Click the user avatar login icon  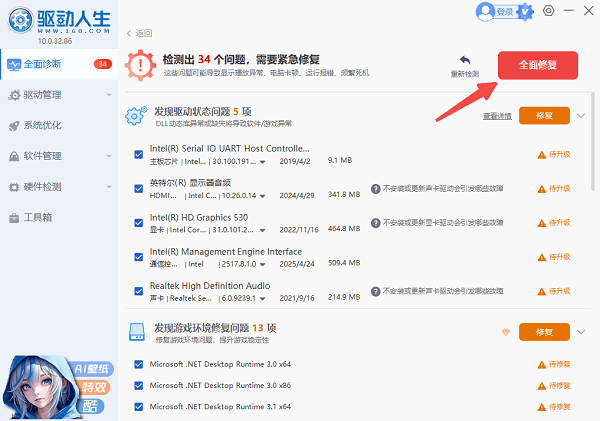[487, 11]
